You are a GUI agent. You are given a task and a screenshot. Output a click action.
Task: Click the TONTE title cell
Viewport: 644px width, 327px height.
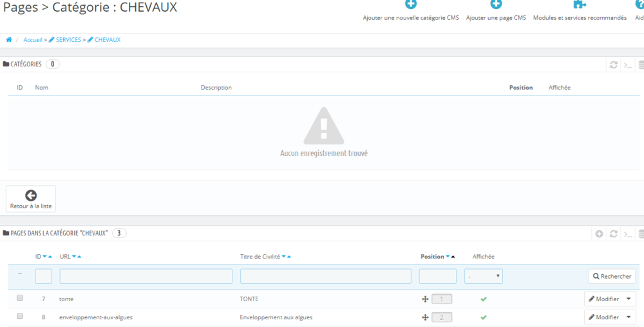click(249, 299)
